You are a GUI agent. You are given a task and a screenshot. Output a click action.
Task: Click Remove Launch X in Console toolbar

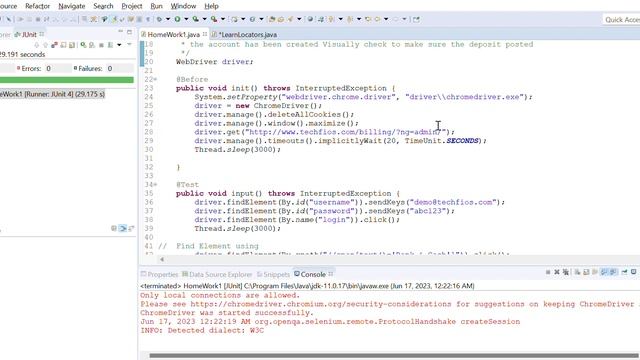(557, 272)
